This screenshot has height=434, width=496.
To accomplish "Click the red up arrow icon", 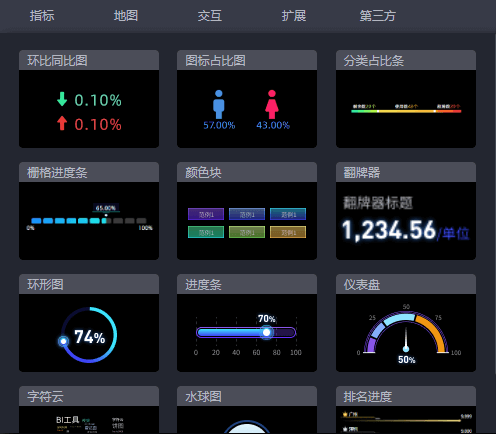I will tap(62, 123).
